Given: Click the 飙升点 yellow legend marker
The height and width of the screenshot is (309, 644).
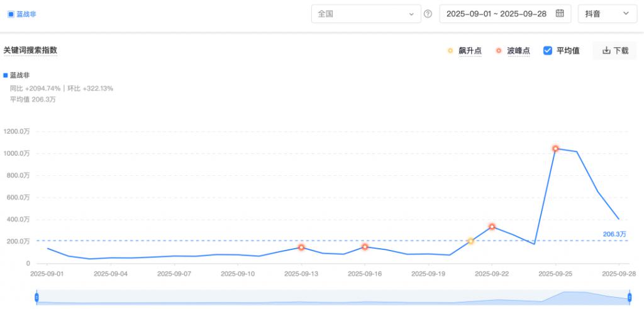Looking at the screenshot, I should click(450, 51).
